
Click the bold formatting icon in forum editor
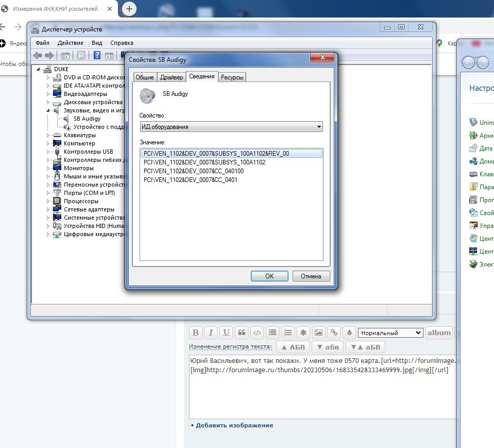coord(195,333)
